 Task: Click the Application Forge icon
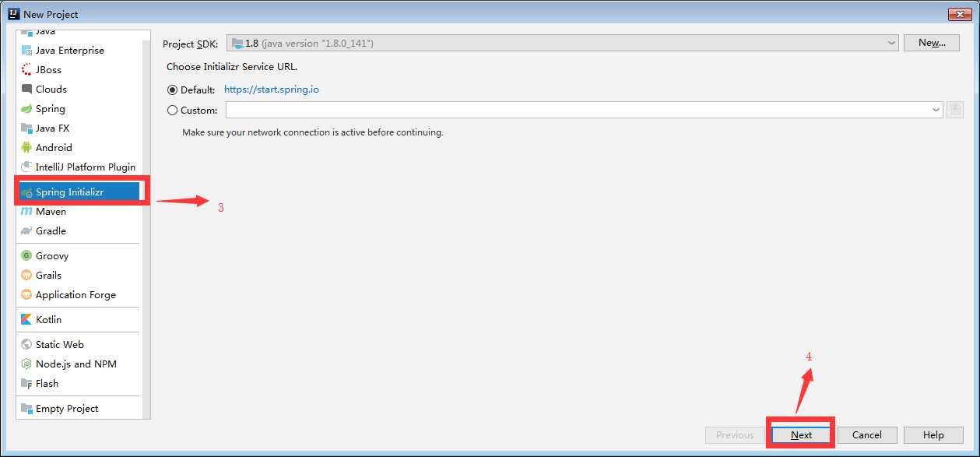coord(26,295)
